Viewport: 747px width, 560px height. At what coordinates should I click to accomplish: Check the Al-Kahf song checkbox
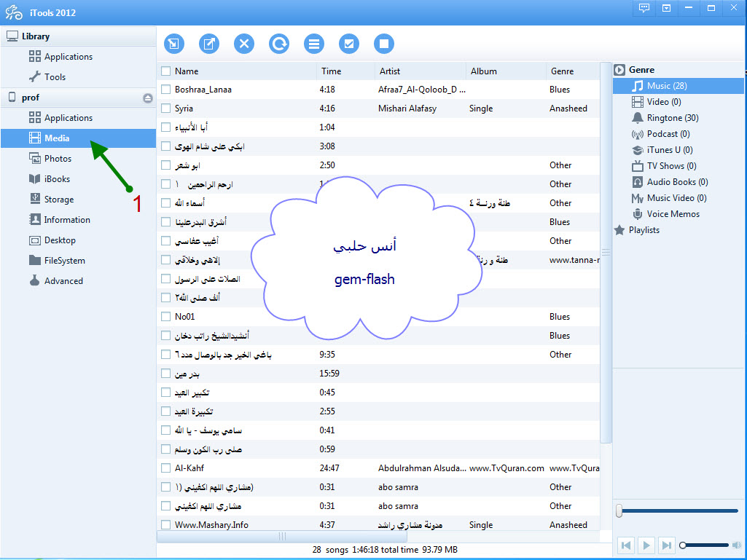pos(165,468)
